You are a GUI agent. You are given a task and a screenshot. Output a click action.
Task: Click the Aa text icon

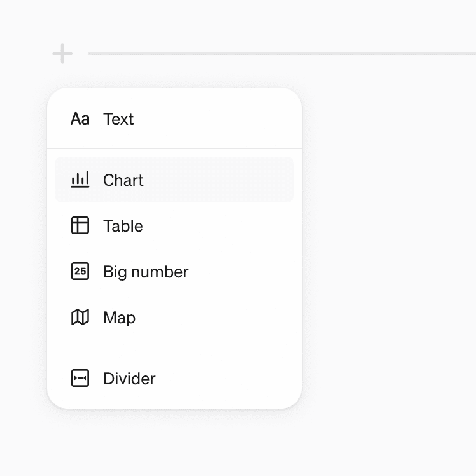point(80,119)
